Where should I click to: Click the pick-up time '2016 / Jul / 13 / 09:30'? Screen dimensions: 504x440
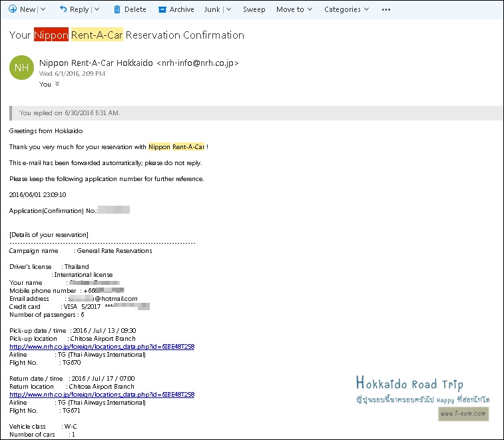click(105, 331)
